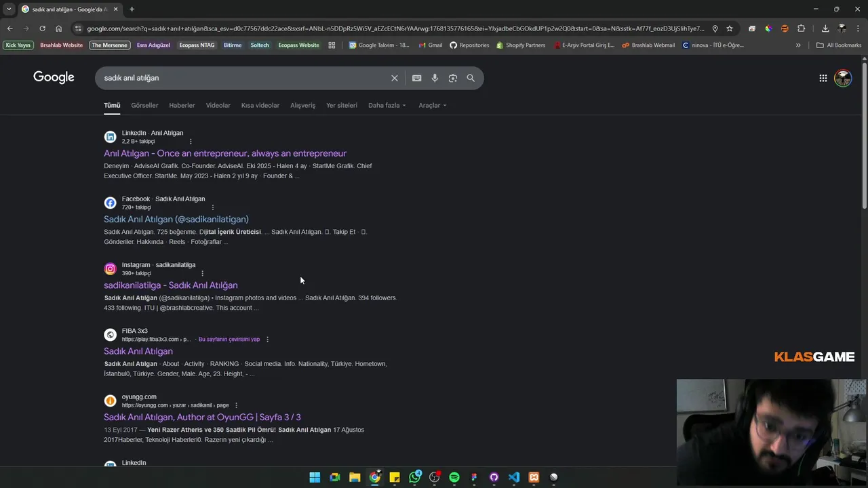This screenshot has height=488, width=868.
Task: Open more options for Facebook result
Action: pos(213,207)
